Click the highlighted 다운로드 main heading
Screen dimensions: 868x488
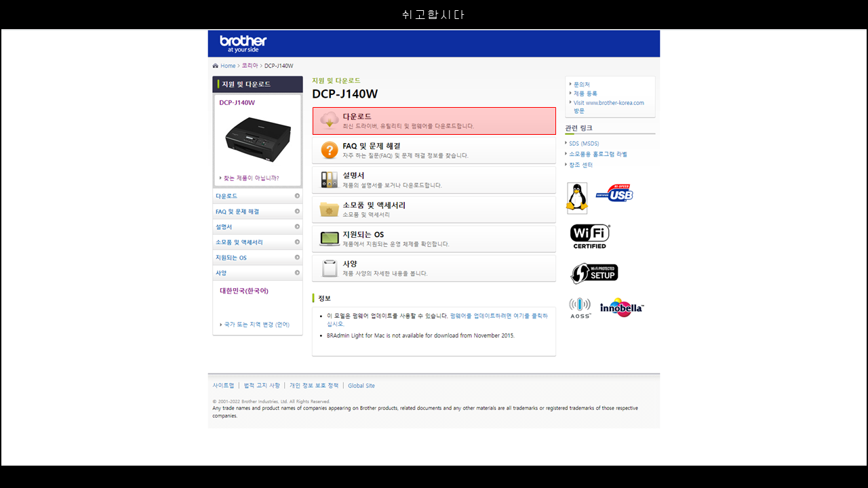[357, 117]
